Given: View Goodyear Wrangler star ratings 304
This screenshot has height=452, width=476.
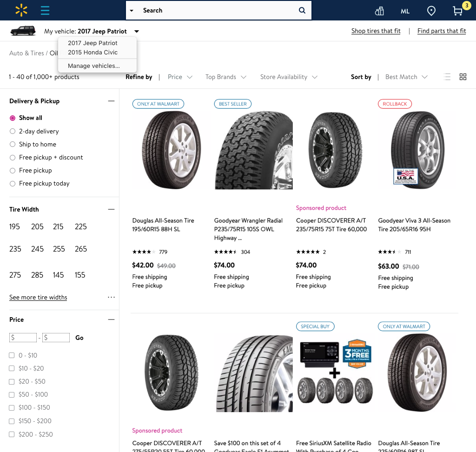Looking at the screenshot, I should [232, 252].
